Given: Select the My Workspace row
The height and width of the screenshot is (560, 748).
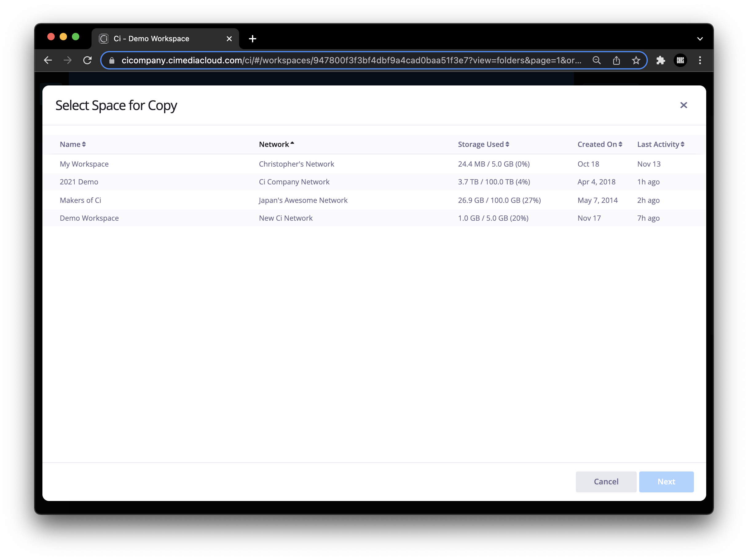Looking at the screenshot, I should click(374, 164).
